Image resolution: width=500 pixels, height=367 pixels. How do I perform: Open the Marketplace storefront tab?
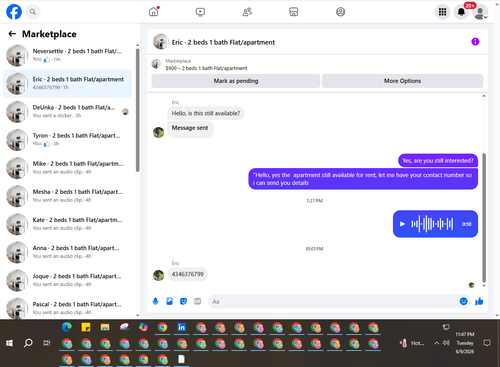[x=294, y=12]
